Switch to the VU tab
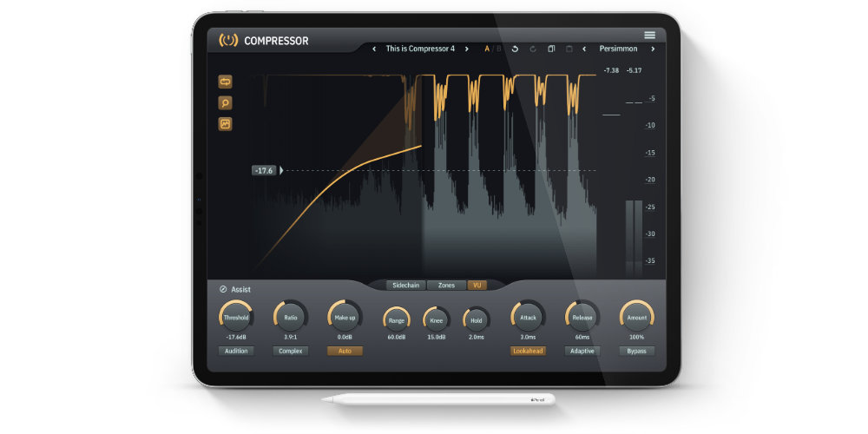The width and height of the screenshot is (868, 434). tap(477, 286)
